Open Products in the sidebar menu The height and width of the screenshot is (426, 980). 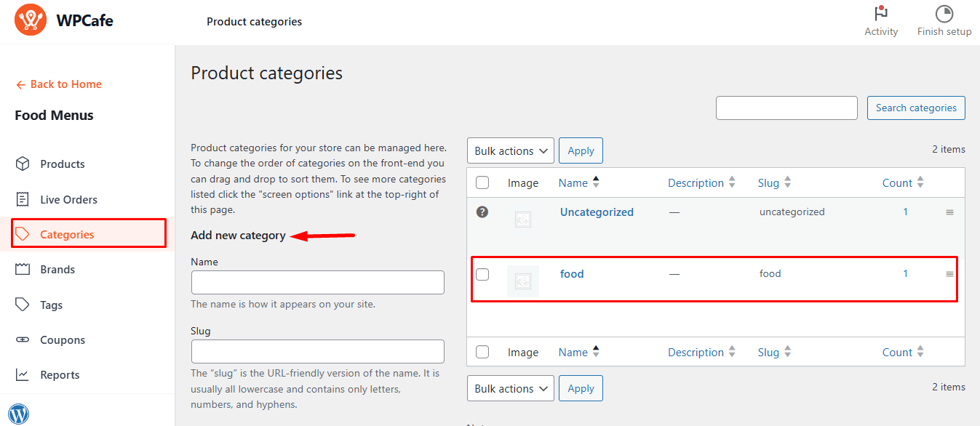point(62,164)
